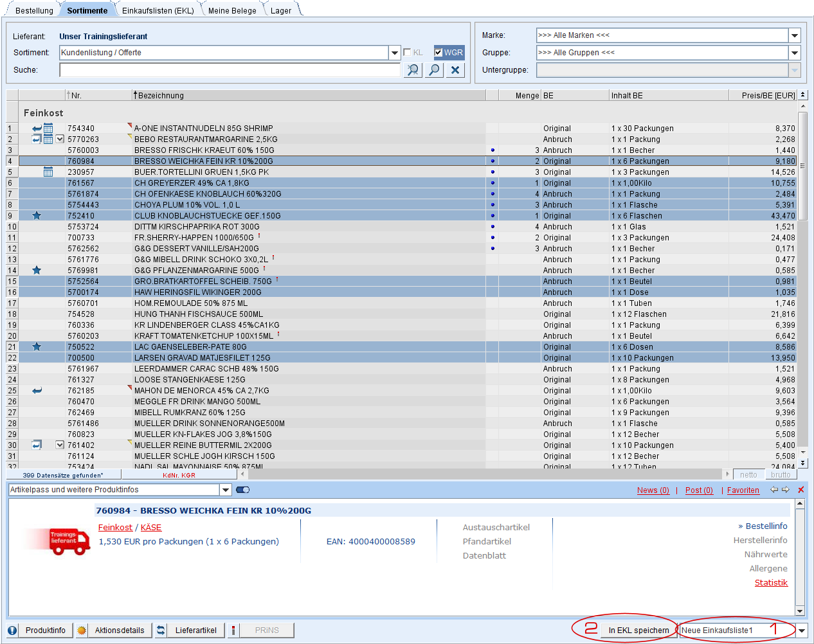Open the Statistik link

[x=771, y=583]
